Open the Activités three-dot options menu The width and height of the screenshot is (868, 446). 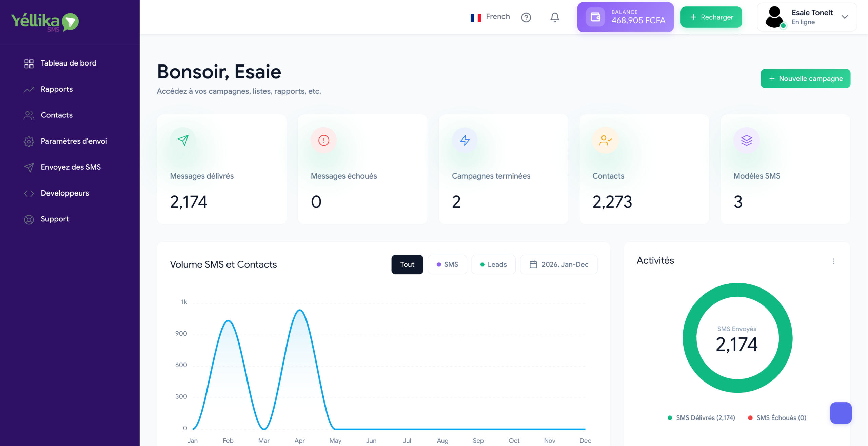point(833,261)
